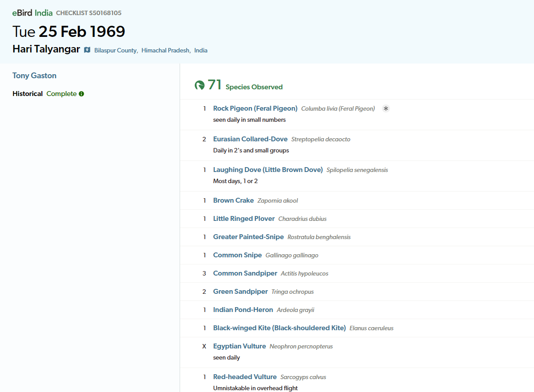
Task: Click the Little Ringed Plover link
Action: pyautogui.click(x=244, y=219)
